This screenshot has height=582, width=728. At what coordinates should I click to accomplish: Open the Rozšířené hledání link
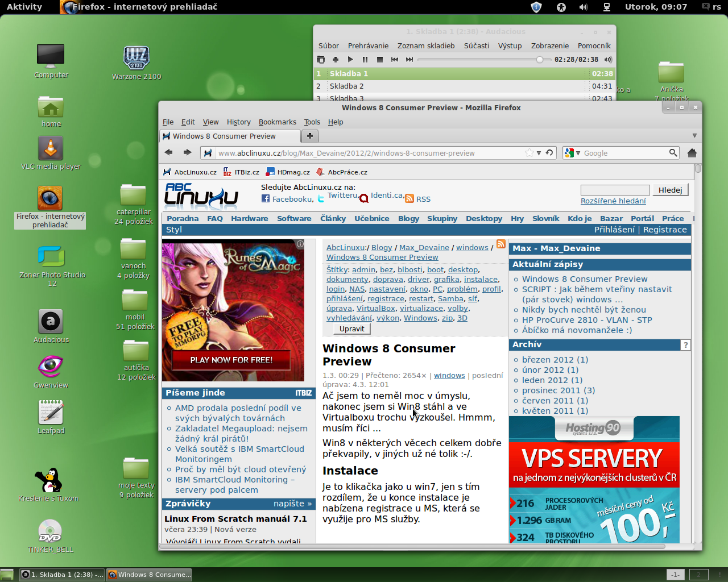[613, 201]
